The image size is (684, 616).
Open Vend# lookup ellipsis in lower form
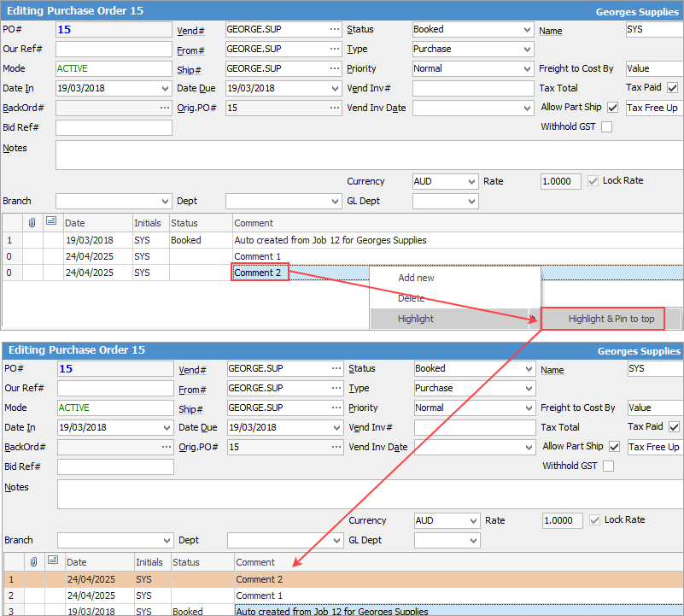336,368
